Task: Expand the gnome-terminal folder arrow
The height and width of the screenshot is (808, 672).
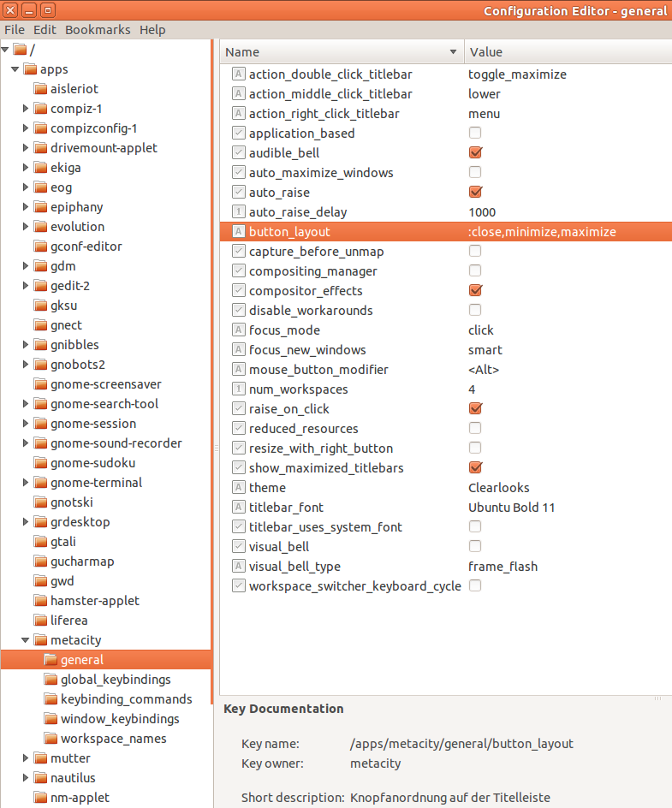Action: click(26, 483)
